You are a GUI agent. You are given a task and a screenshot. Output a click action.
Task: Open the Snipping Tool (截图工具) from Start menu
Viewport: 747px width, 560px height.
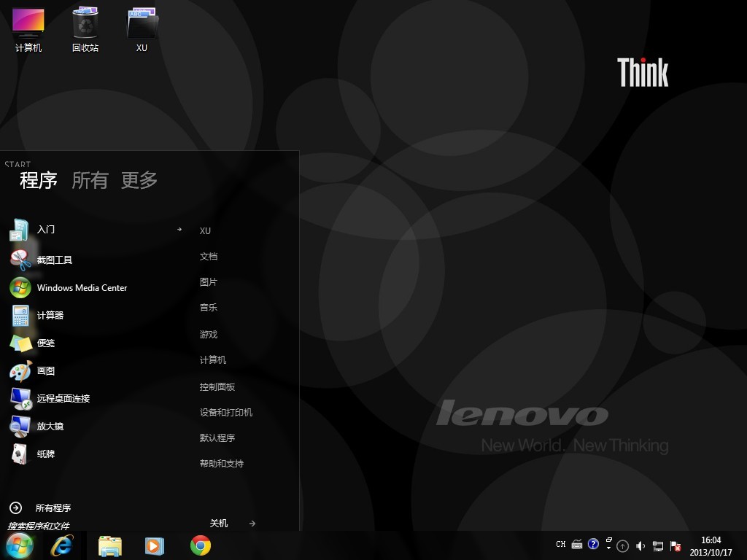tap(54, 260)
